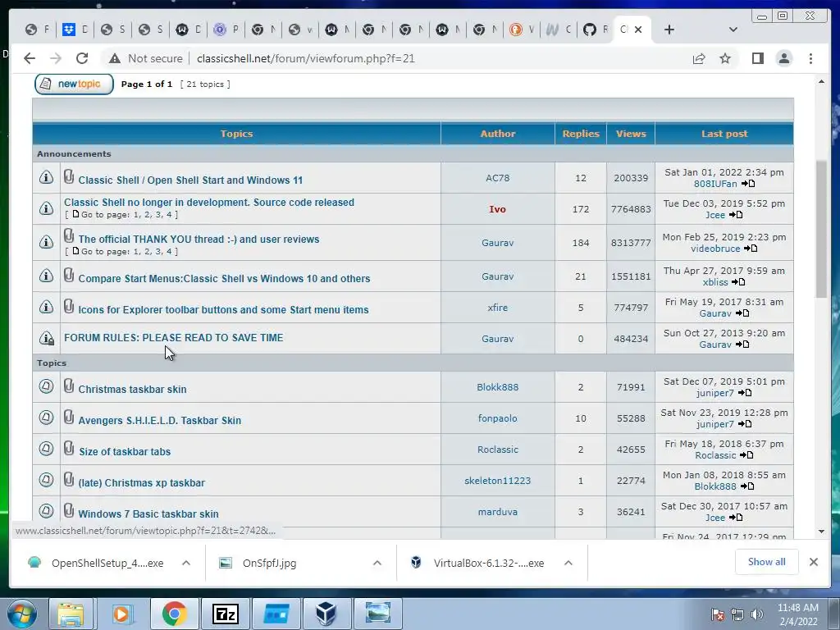The height and width of the screenshot is (630, 840).
Task: Click author marduva profile link
Action: tap(498, 512)
